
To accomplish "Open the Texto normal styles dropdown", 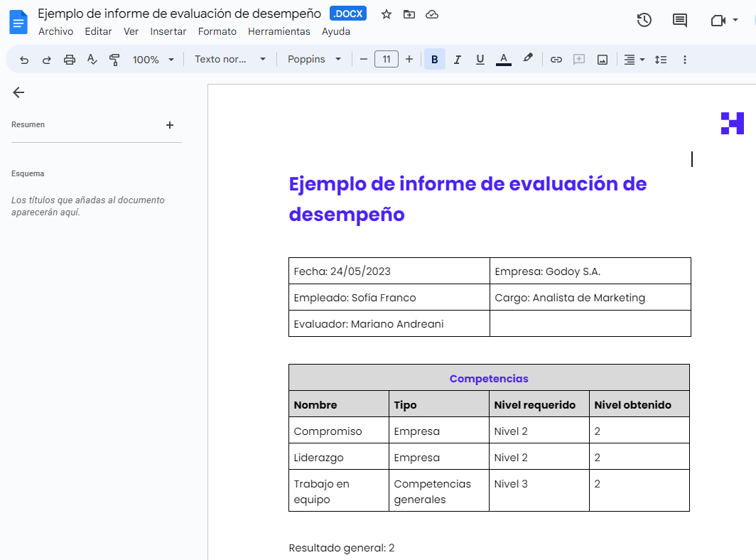I will [229, 59].
